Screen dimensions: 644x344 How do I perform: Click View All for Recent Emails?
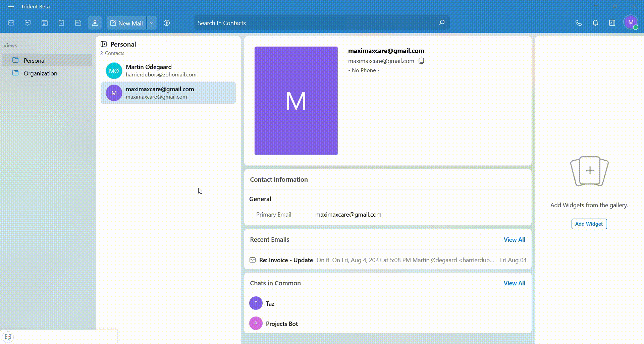tap(514, 240)
